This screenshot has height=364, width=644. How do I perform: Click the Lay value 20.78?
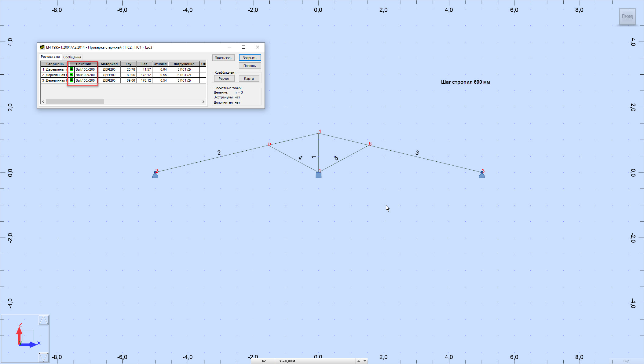[x=128, y=69]
